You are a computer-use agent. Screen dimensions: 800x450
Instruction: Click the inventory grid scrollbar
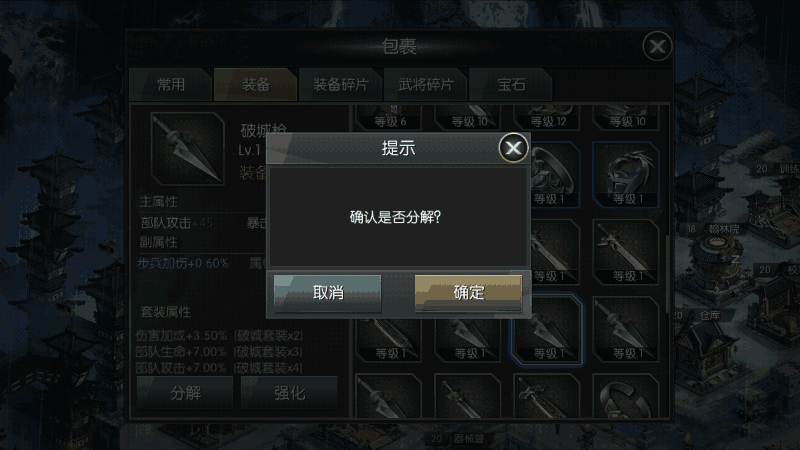point(668,274)
